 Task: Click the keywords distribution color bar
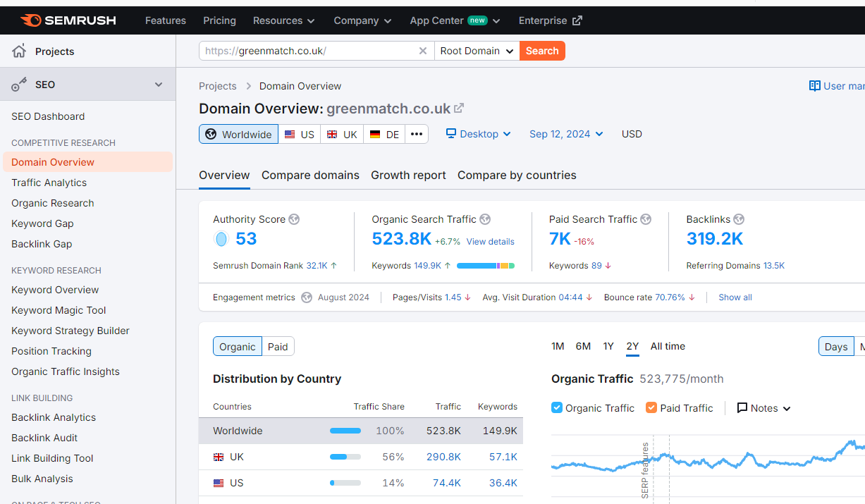point(485,266)
